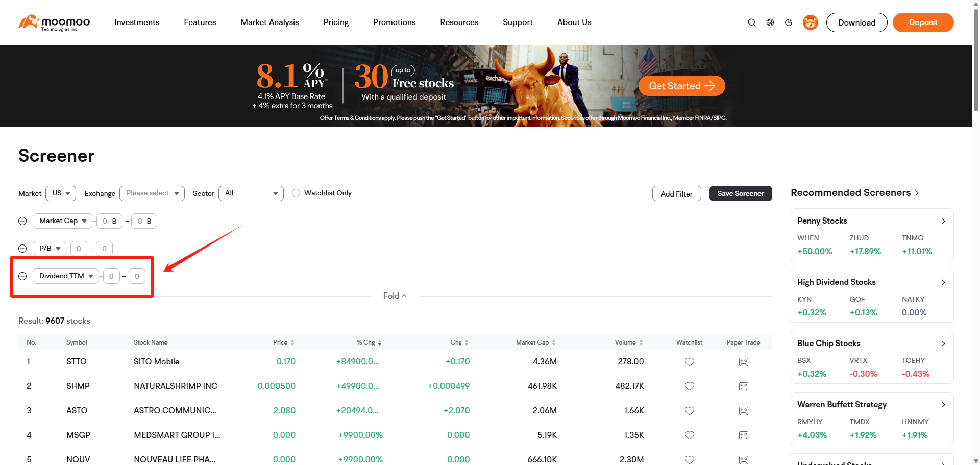This screenshot has height=465, width=980.
Task: Open the WHEN ticker in Penny Stocks
Action: (x=808, y=238)
